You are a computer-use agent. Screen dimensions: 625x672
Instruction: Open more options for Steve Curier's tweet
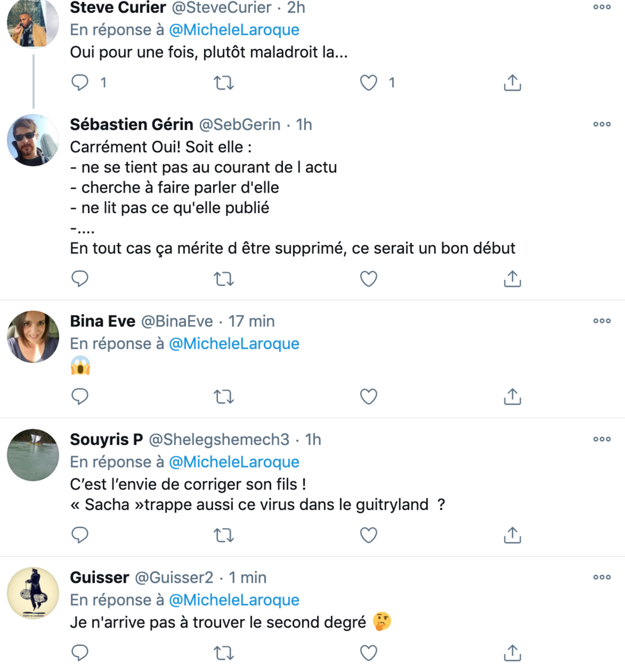click(x=602, y=7)
